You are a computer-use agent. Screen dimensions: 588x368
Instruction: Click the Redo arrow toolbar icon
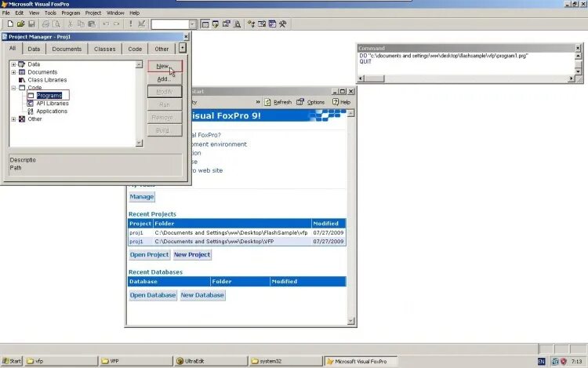tap(117, 24)
